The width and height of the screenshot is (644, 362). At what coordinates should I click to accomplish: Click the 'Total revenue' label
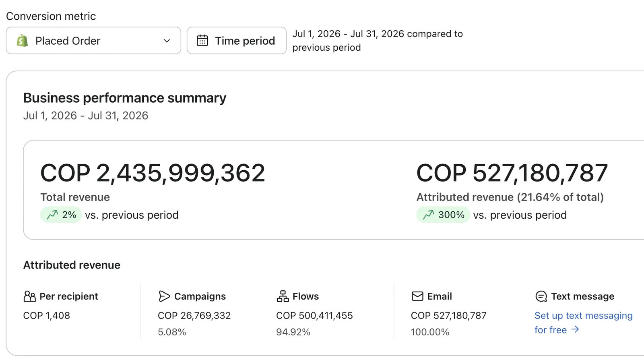75,197
